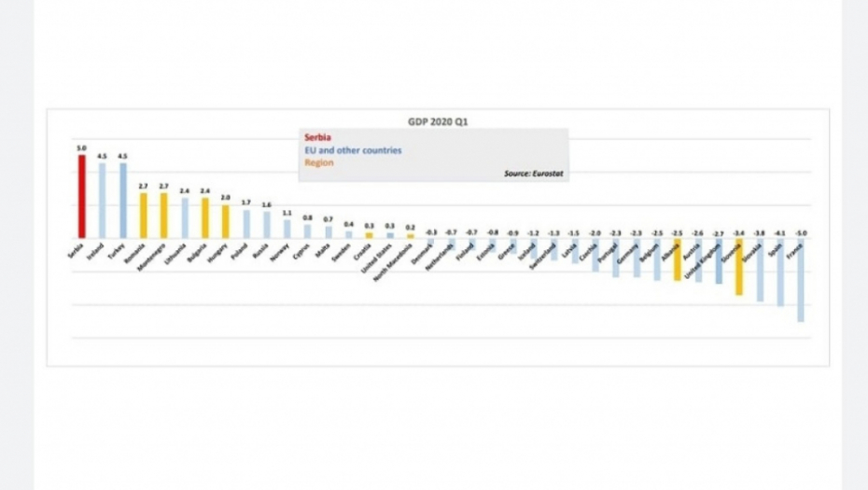Click the 'GDP 2020 Q1' chart title
The width and height of the screenshot is (868, 490).
(x=438, y=120)
